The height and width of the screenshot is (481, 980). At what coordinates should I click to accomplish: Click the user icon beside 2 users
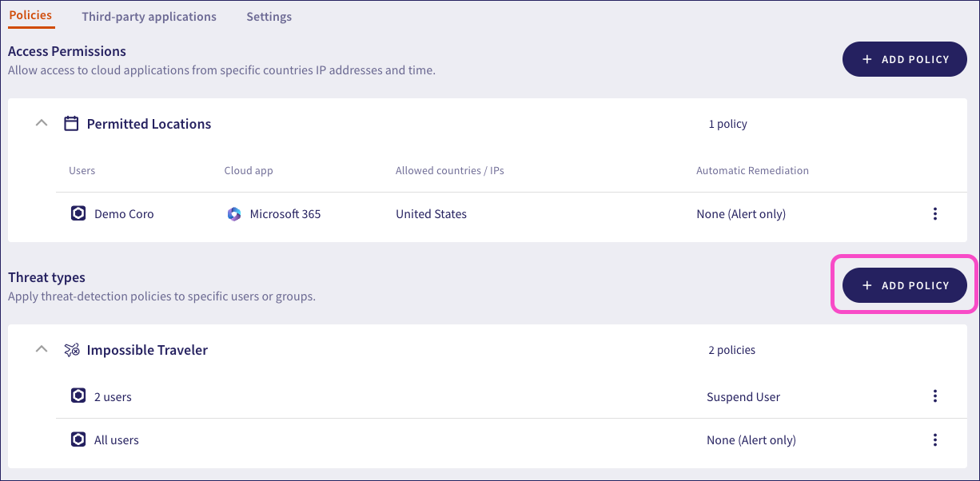pyautogui.click(x=78, y=396)
